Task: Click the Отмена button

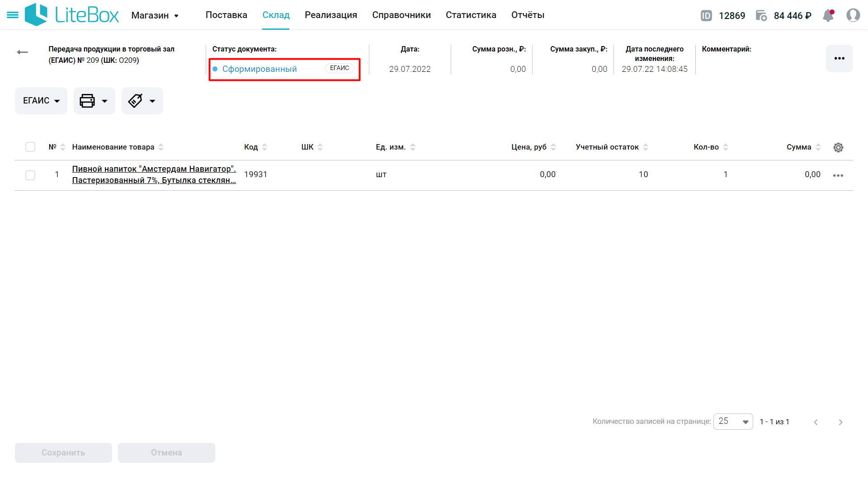Action: tap(166, 453)
